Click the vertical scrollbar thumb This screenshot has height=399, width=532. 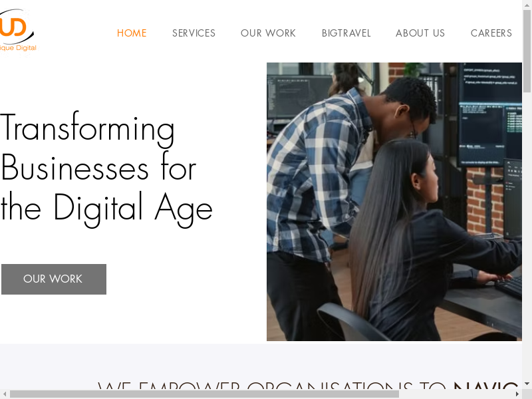527,51
